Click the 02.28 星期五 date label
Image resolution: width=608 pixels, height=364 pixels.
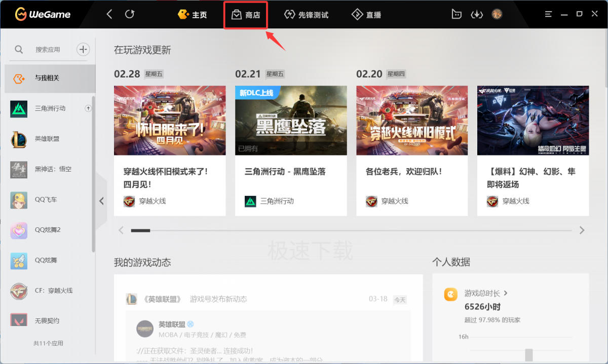pos(139,74)
